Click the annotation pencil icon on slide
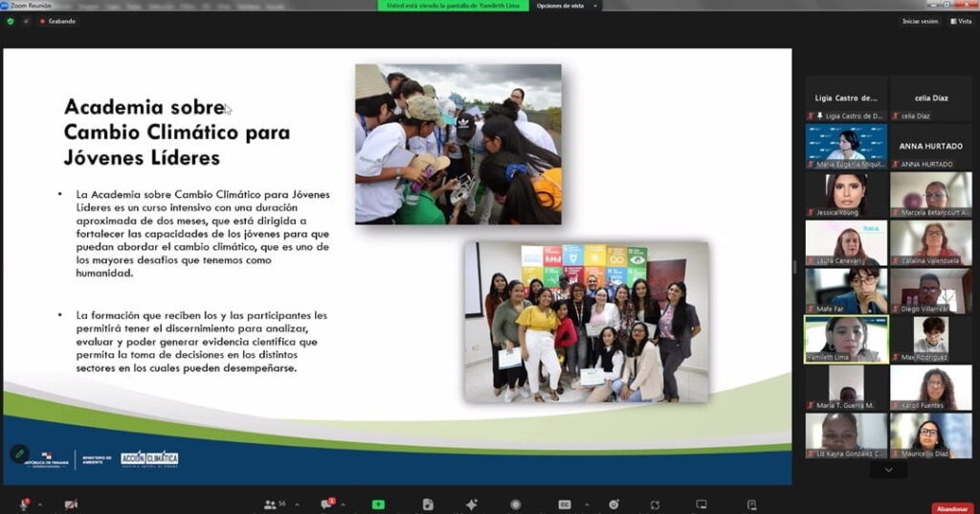The width and height of the screenshot is (980, 514). (19, 454)
